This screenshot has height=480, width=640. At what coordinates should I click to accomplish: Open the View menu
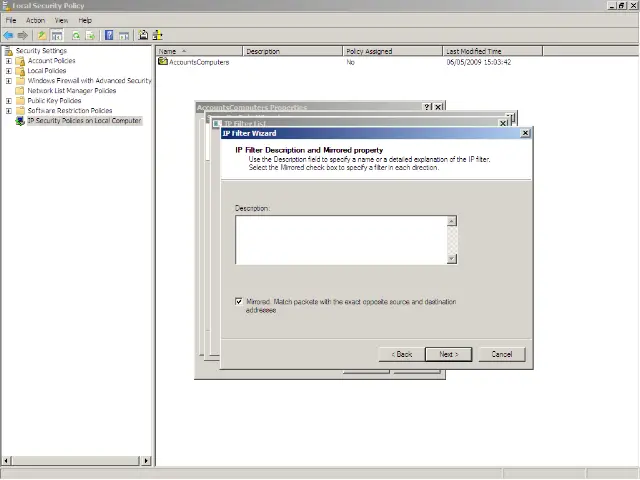coord(62,20)
